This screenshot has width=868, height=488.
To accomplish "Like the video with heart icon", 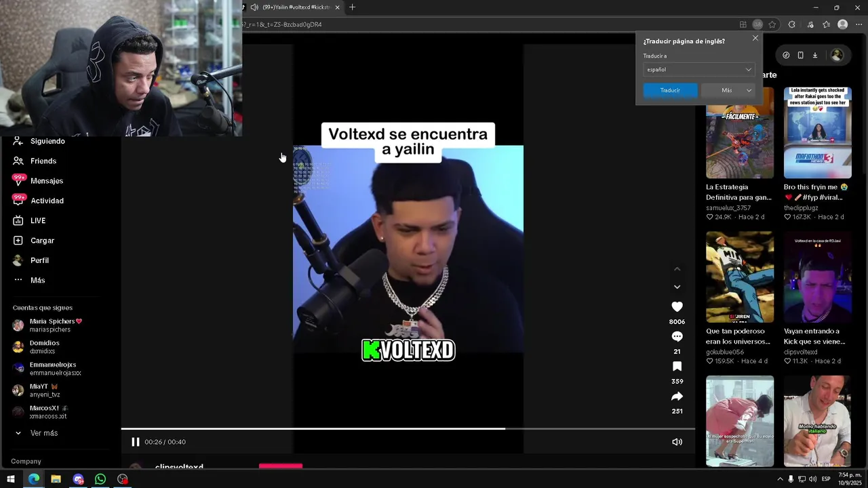I will [x=677, y=307].
